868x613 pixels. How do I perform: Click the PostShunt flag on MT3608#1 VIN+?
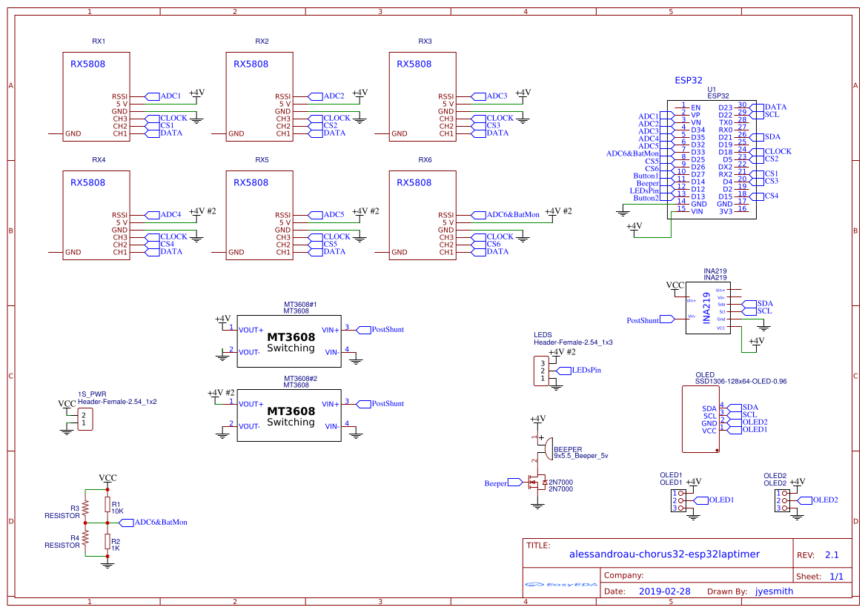tap(380, 330)
